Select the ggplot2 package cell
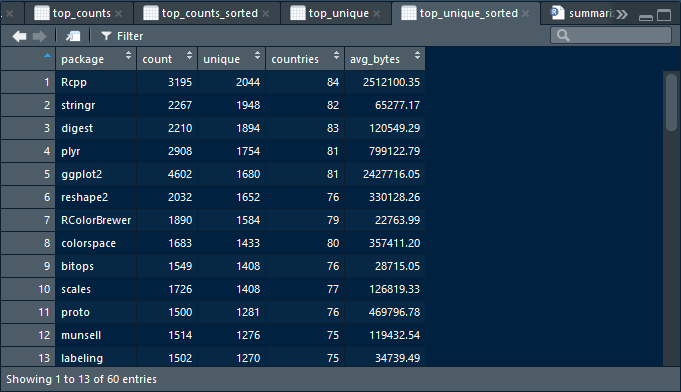The height and width of the screenshot is (392, 681). tap(96, 174)
